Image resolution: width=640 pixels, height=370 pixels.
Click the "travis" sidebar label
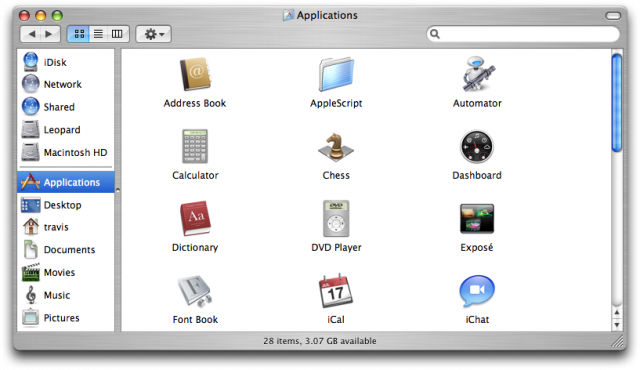pyautogui.click(x=56, y=227)
